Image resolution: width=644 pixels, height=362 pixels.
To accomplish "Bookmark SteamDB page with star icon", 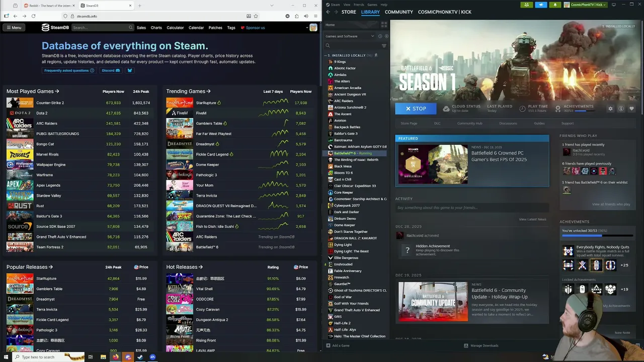I will [x=256, y=16].
